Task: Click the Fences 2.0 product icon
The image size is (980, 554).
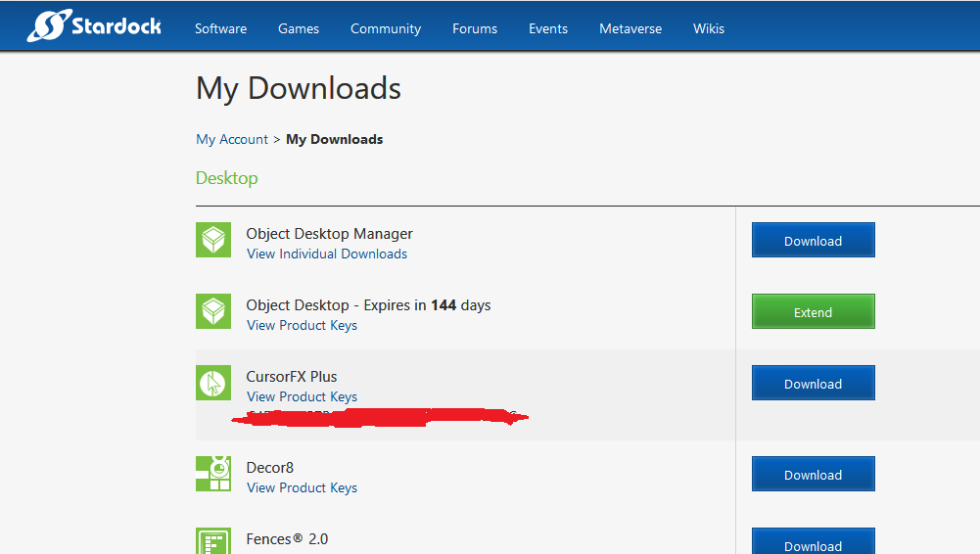Action: click(x=213, y=541)
